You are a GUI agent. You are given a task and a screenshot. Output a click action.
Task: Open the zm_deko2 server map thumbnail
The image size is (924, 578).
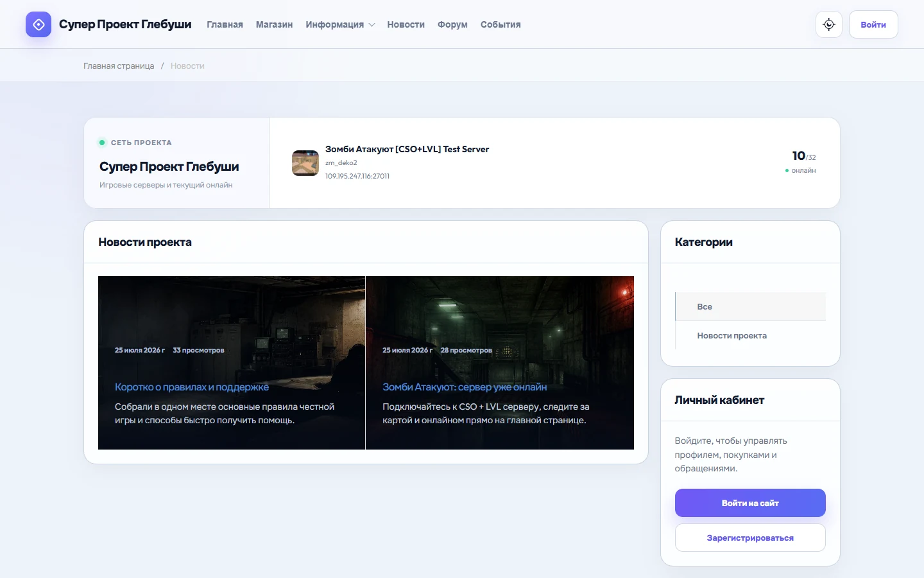(305, 163)
